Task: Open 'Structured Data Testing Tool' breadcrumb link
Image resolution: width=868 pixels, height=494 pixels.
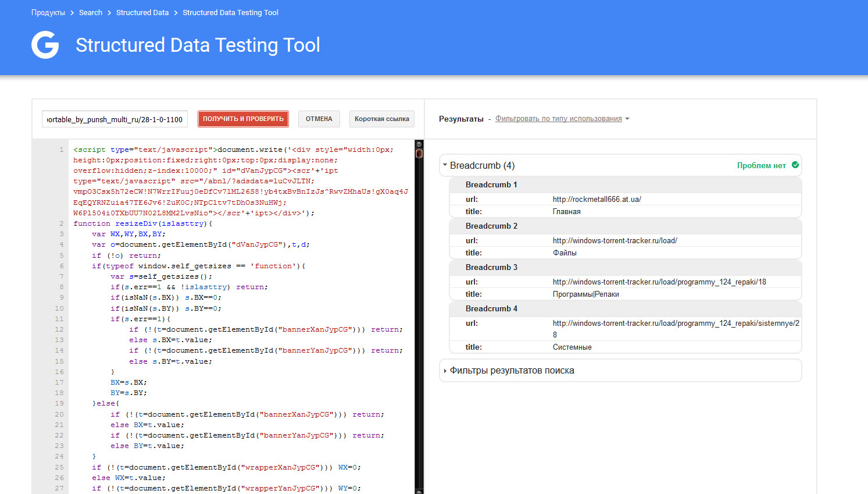Action: click(x=230, y=13)
